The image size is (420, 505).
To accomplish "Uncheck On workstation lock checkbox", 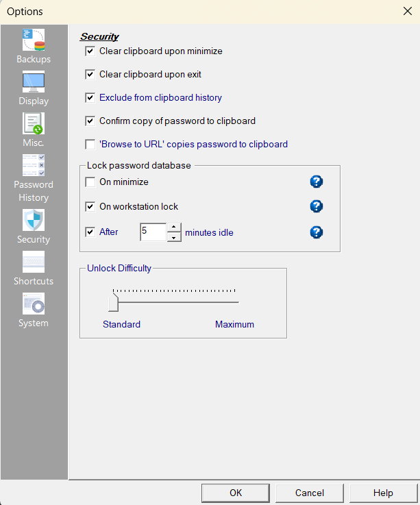I will point(90,206).
